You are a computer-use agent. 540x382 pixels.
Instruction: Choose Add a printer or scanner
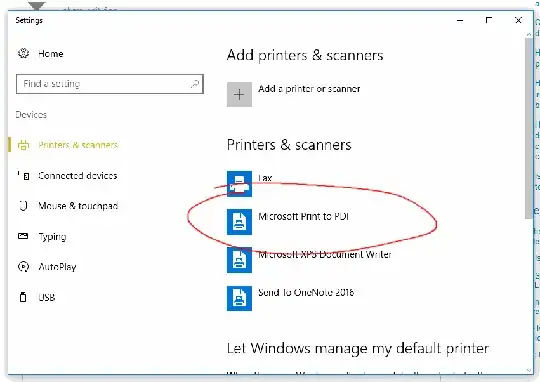click(309, 89)
